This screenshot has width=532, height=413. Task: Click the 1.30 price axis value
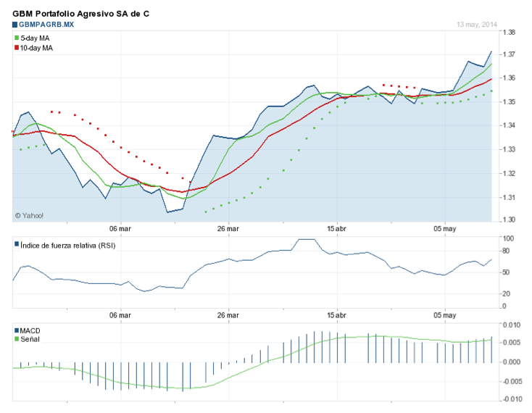point(509,220)
